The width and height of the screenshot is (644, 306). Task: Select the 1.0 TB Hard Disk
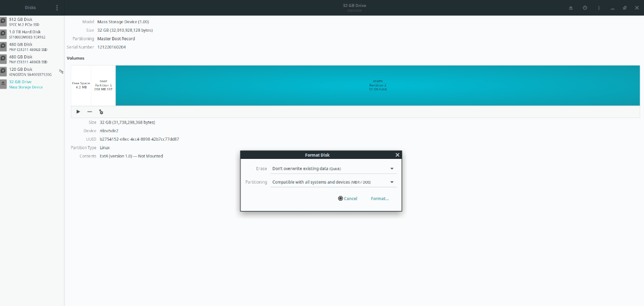32,34
